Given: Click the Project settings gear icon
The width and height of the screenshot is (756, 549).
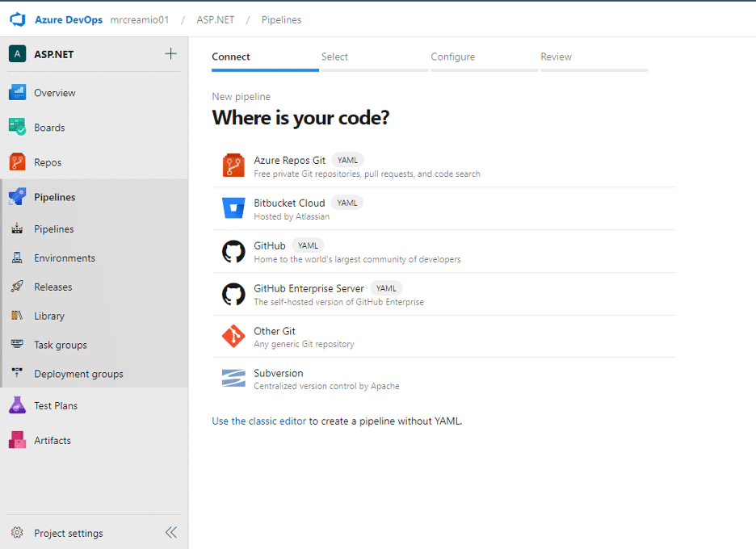Looking at the screenshot, I should 17,533.
